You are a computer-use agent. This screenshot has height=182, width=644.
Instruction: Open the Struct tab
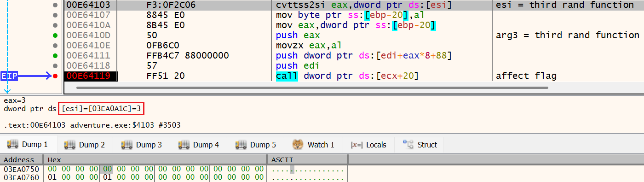[420, 145]
